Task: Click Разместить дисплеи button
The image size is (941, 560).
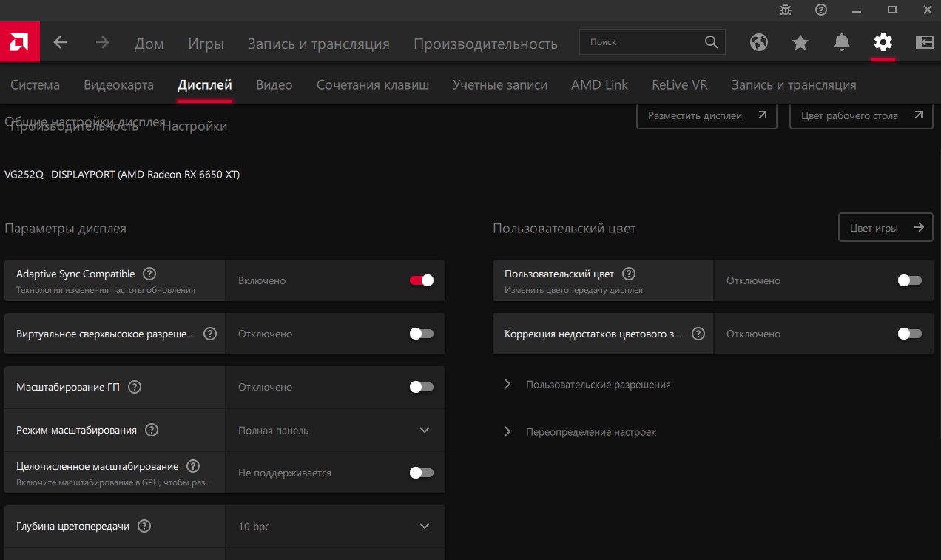Action: click(x=706, y=115)
